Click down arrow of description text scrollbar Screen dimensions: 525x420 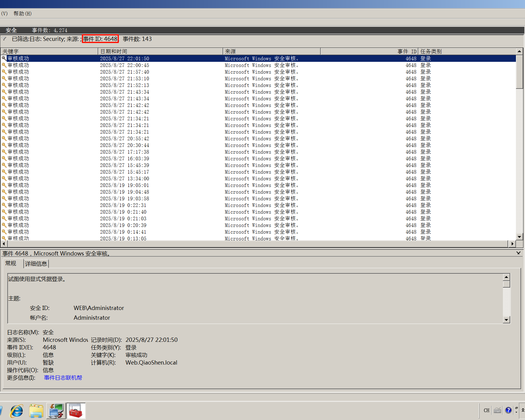coord(506,320)
